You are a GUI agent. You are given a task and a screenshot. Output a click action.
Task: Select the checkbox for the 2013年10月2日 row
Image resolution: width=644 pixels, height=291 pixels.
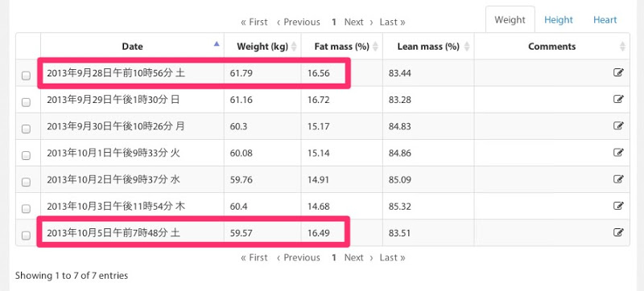tap(26, 182)
